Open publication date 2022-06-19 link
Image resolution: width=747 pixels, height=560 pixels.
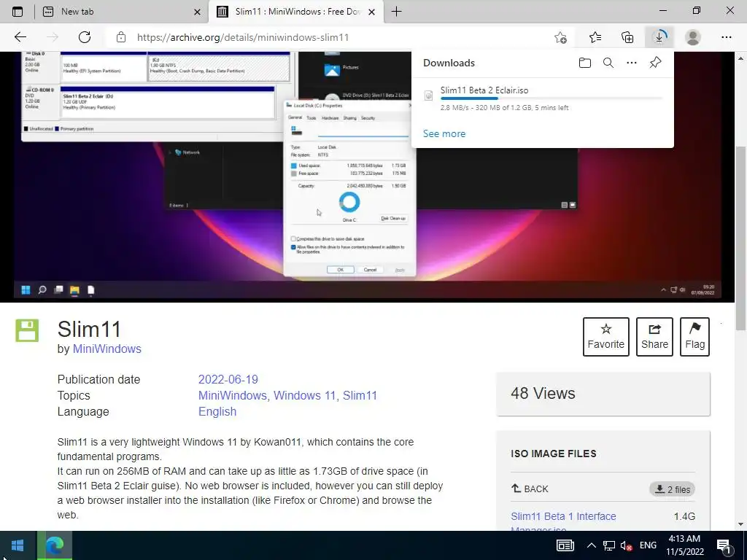pos(228,379)
